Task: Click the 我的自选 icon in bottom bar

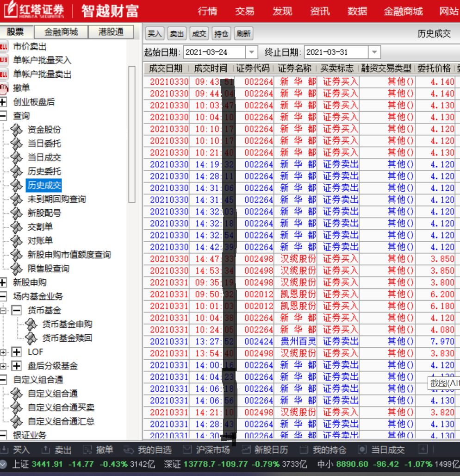Action: point(129,450)
